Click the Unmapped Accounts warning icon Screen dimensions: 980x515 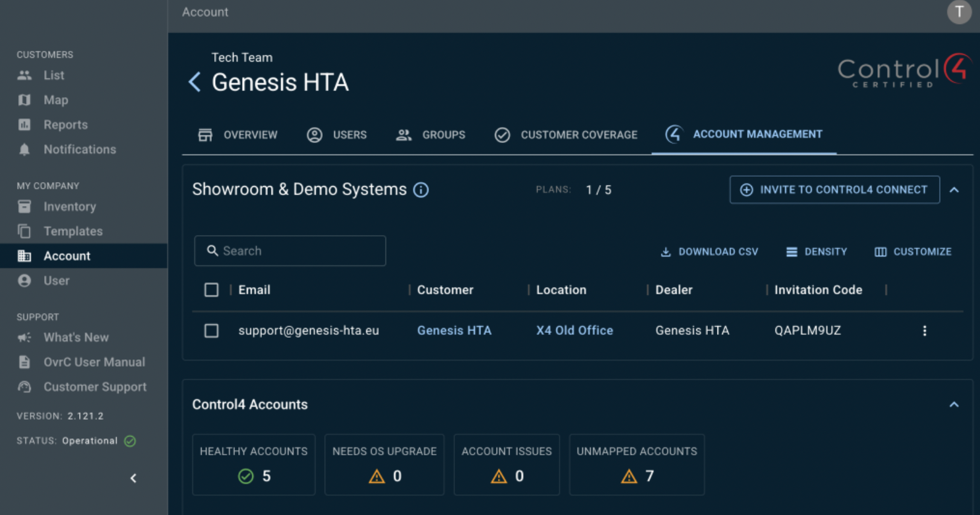coord(629,476)
